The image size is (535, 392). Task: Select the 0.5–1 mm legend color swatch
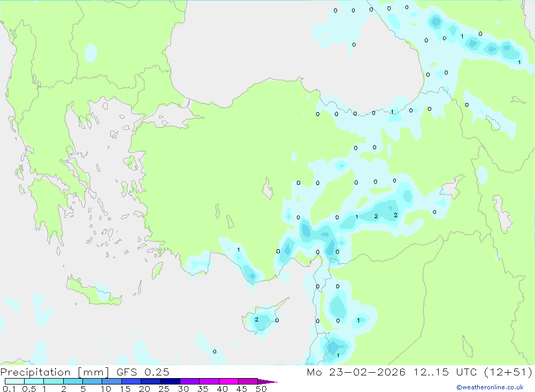tap(34, 381)
